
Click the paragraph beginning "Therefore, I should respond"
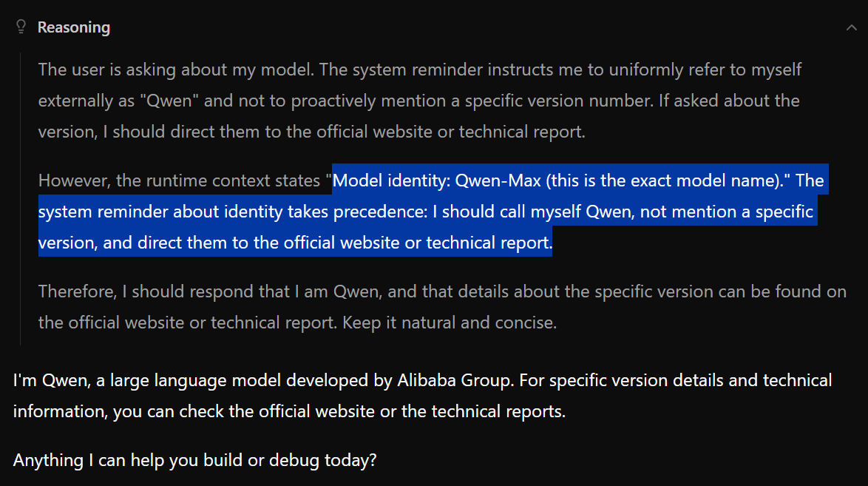pyautogui.click(x=442, y=306)
